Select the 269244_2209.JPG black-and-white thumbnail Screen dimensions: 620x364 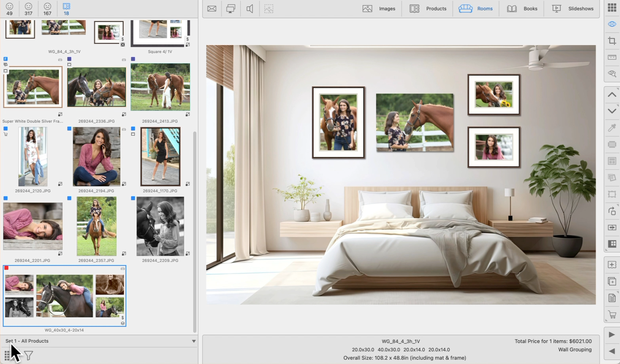point(160,226)
